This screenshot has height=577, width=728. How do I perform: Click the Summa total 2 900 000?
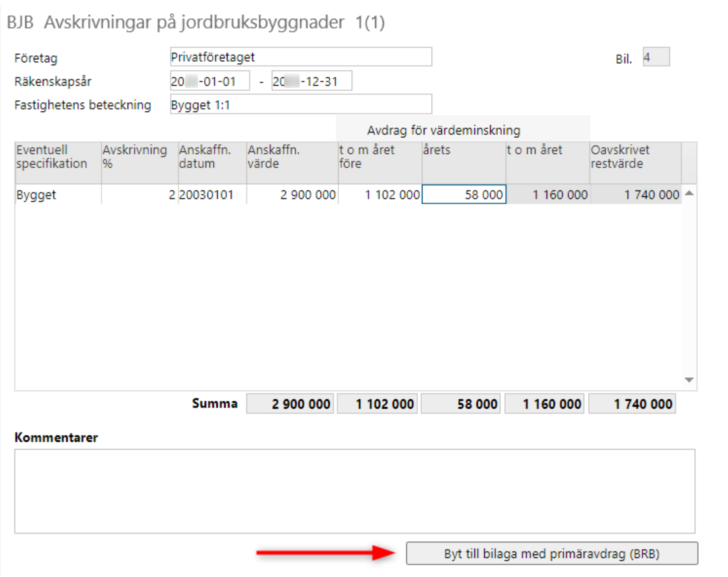pyautogui.click(x=290, y=404)
